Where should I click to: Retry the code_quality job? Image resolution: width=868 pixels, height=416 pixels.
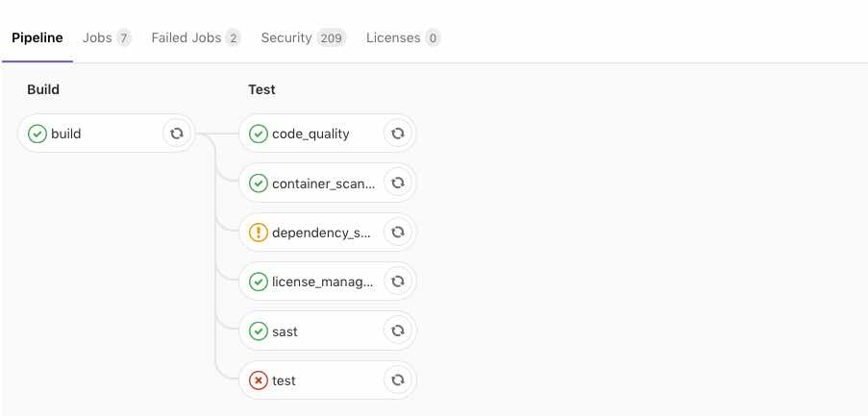pyautogui.click(x=397, y=134)
